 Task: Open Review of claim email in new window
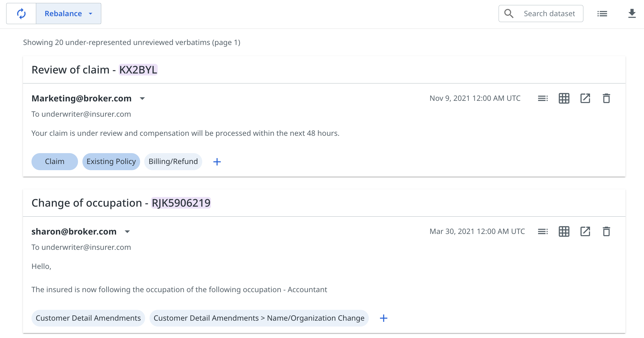tap(585, 98)
